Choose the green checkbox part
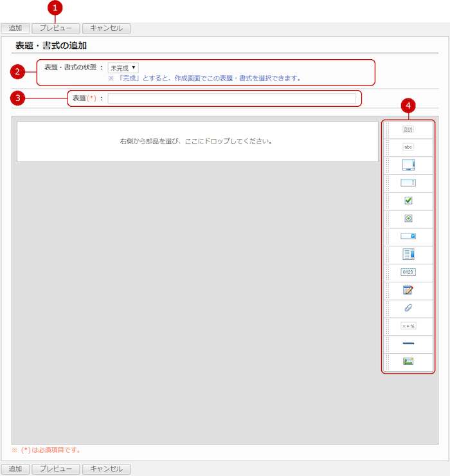The width and height of the screenshot is (450, 476). pyautogui.click(x=408, y=201)
